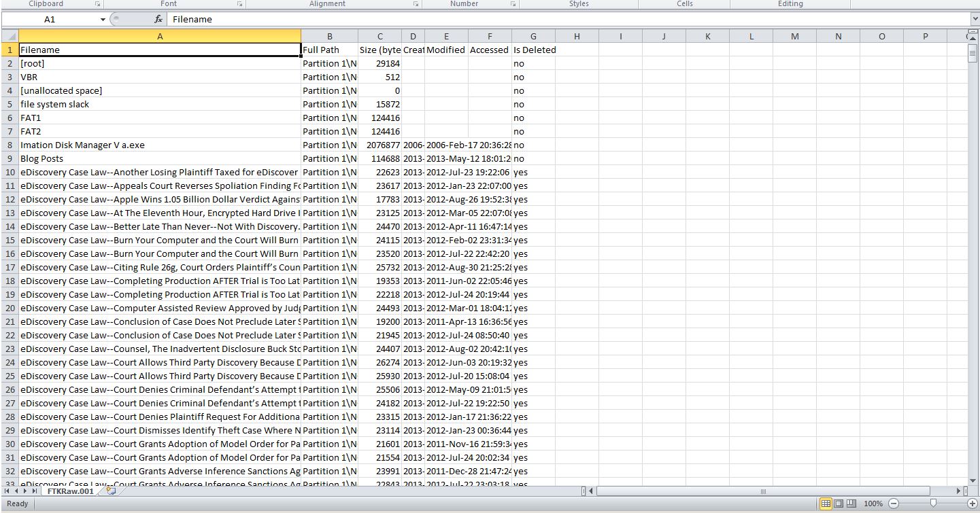Open the Clipboard group dialog launcher

pyautogui.click(x=97, y=4)
